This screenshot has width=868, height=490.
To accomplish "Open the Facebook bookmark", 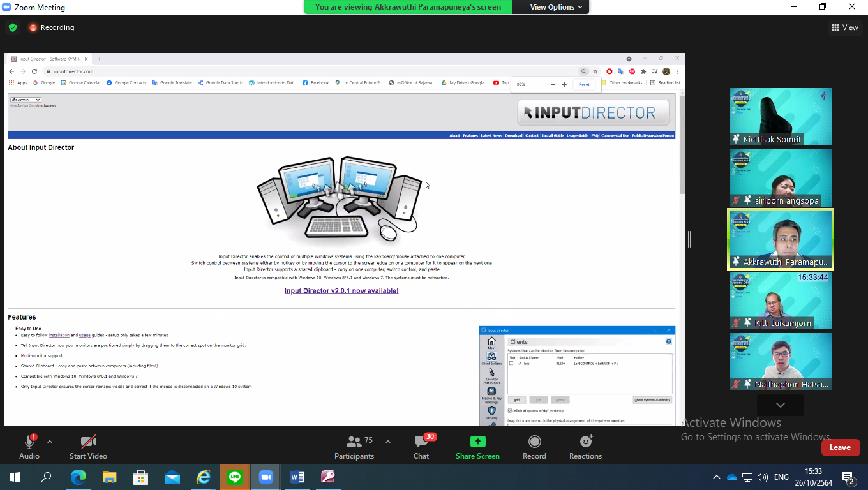I will pyautogui.click(x=316, y=82).
